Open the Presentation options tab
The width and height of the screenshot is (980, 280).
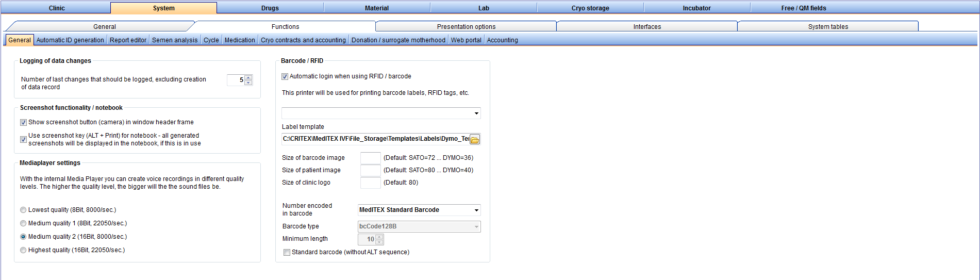tap(466, 26)
